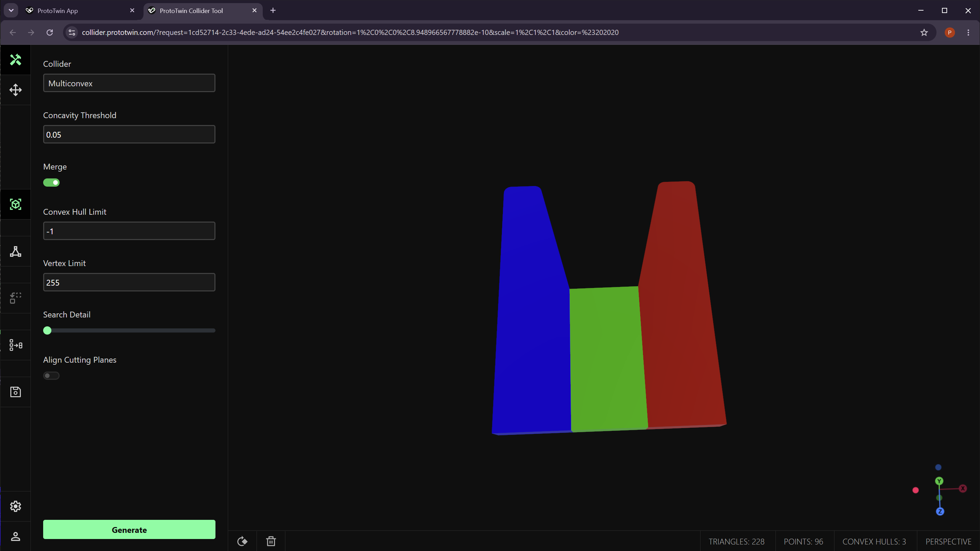Click the browser address bar URL

[x=350, y=32]
